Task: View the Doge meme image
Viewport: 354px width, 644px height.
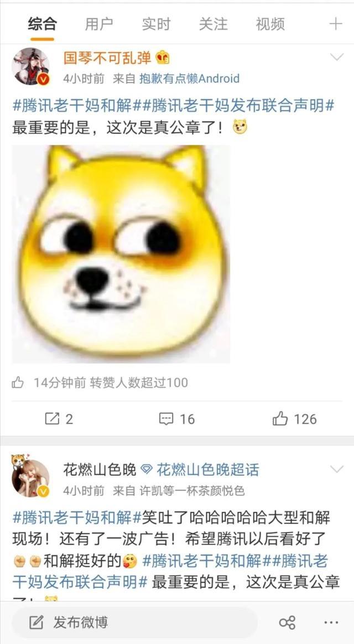Action: click(121, 254)
